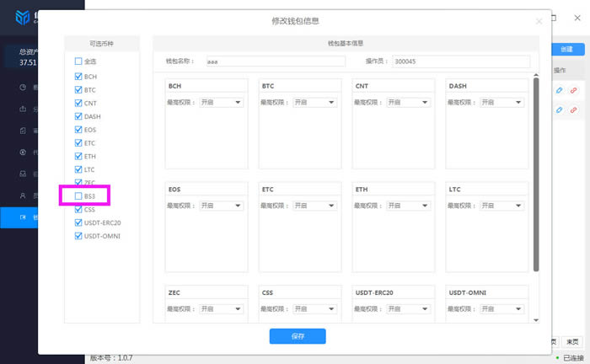Open ZEC 最高权限 dropdown

[221, 309]
